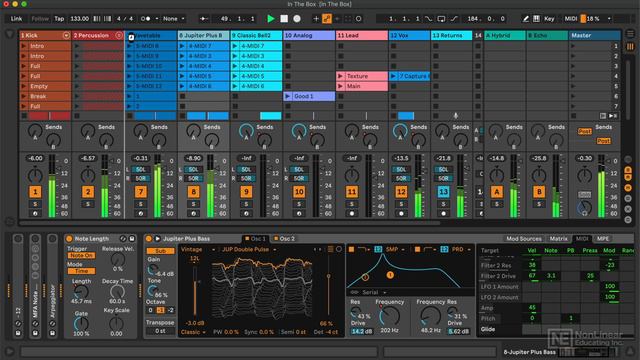Launch scene 1 in the Master track
640x360 pixels.
click(x=573, y=46)
